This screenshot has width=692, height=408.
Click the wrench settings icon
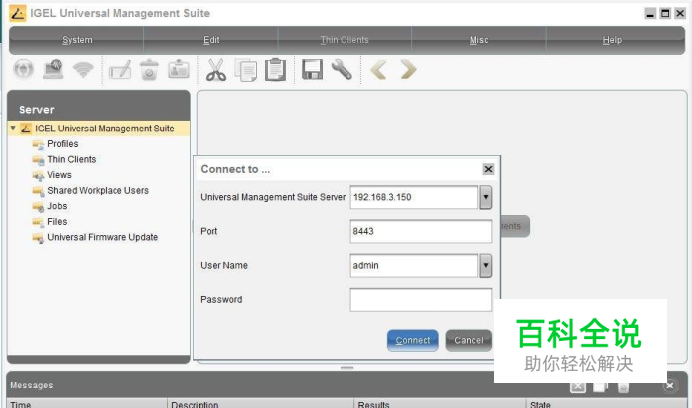coord(342,70)
